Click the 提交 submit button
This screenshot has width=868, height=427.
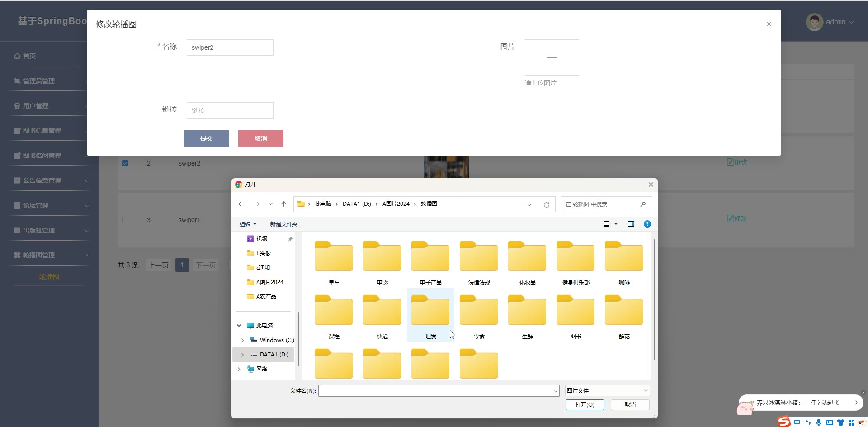click(x=206, y=138)
